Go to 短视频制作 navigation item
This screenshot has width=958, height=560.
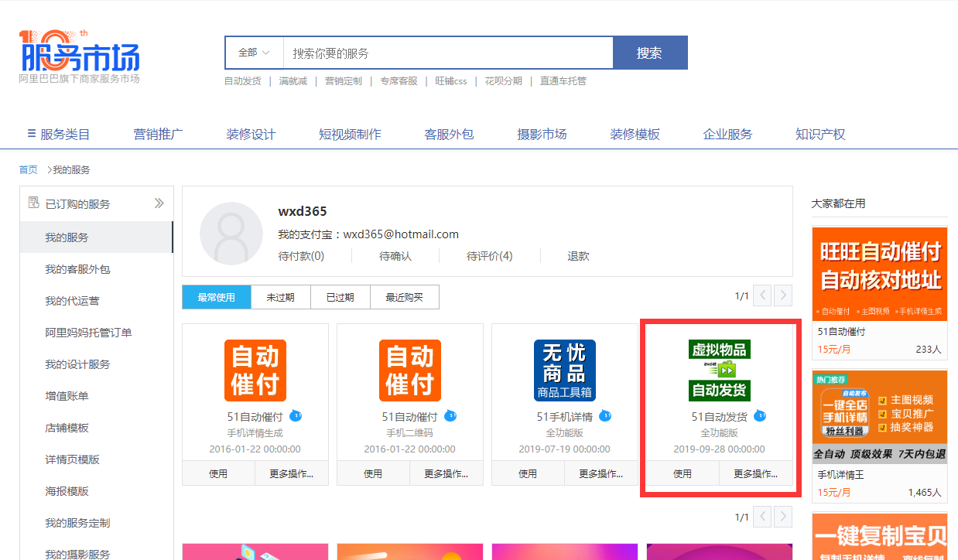pos(351,134)
